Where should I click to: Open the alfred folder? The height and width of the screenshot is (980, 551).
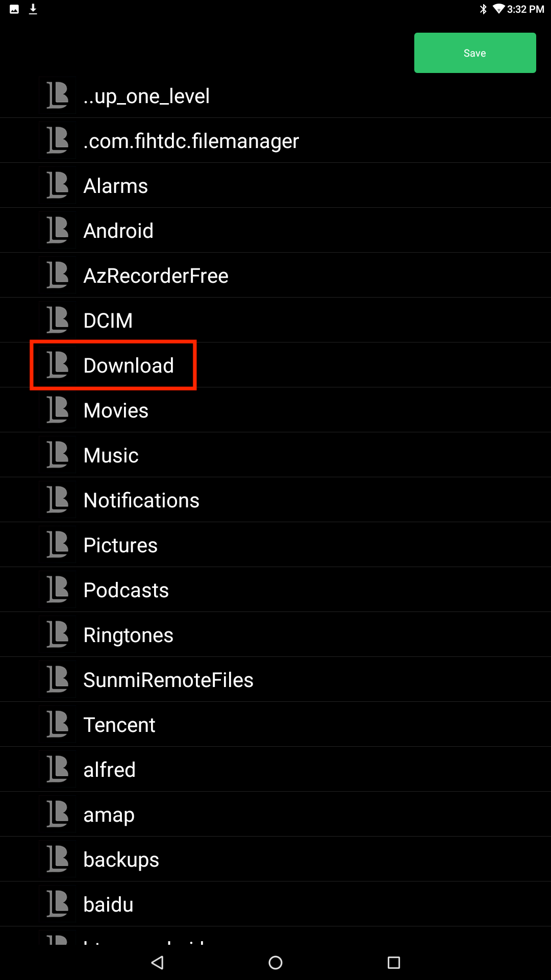275,769
